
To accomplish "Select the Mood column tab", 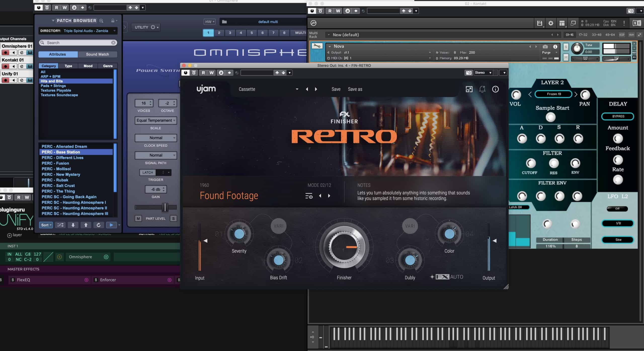I will tap(88, 66).
